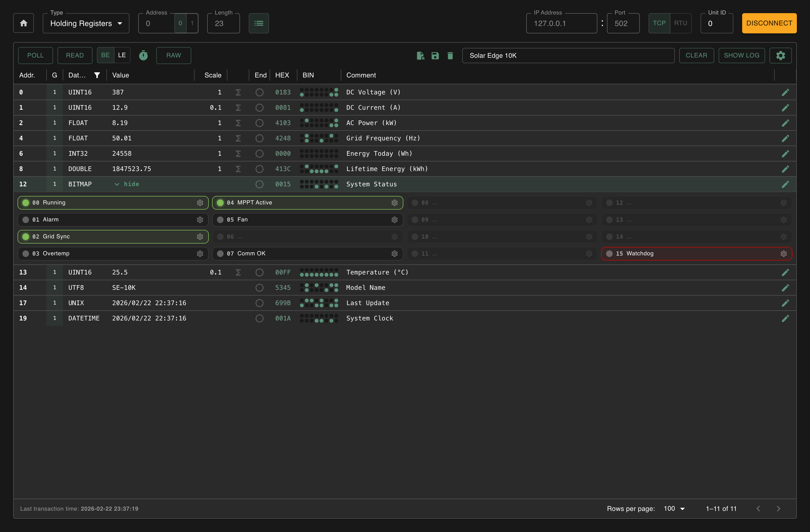Open the data type filter

(97, 75)
